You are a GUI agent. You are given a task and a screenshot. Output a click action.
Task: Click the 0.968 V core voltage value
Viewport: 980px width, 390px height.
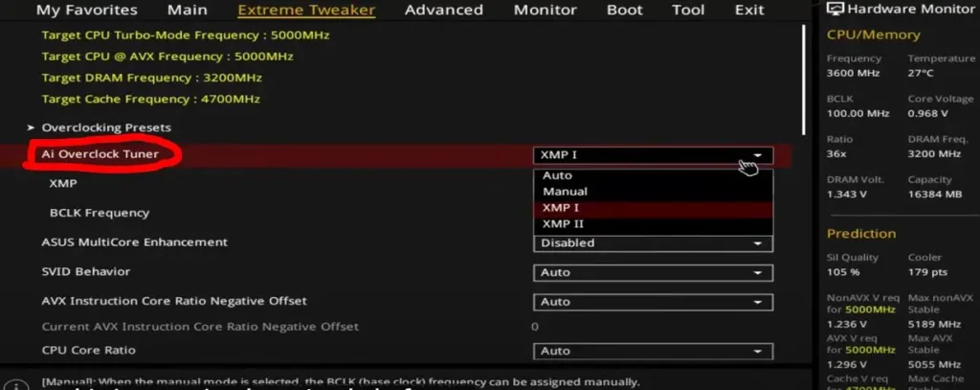coord(927,113)
